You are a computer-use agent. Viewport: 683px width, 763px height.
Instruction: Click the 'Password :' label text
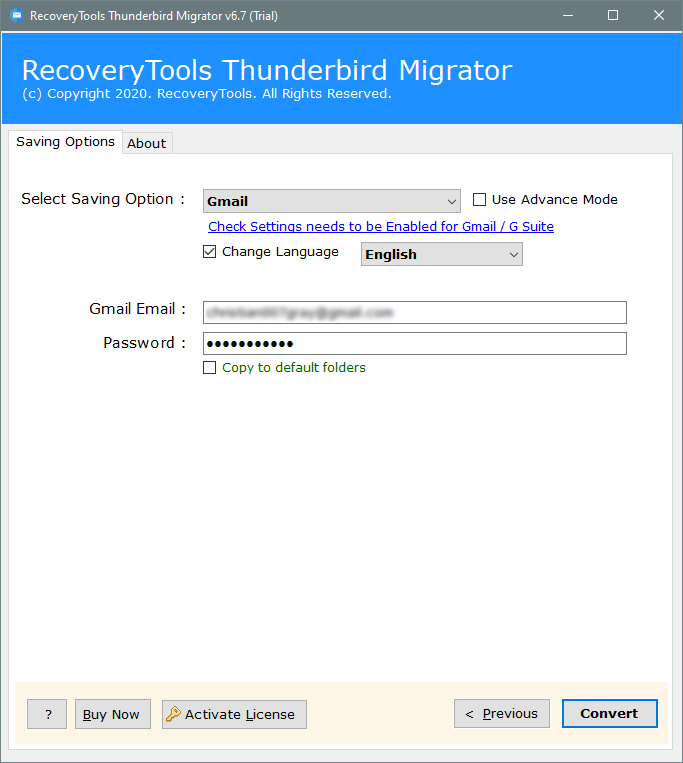144,343
